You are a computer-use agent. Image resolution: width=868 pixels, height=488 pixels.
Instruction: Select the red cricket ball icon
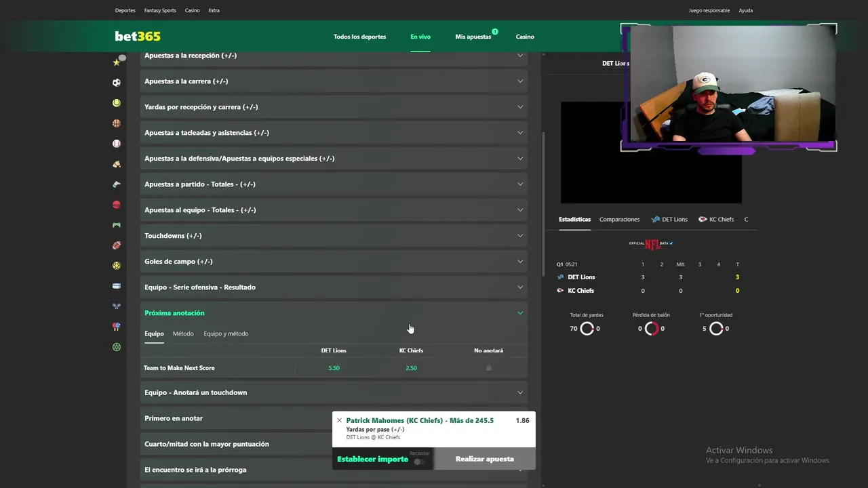tap(117, 205)
